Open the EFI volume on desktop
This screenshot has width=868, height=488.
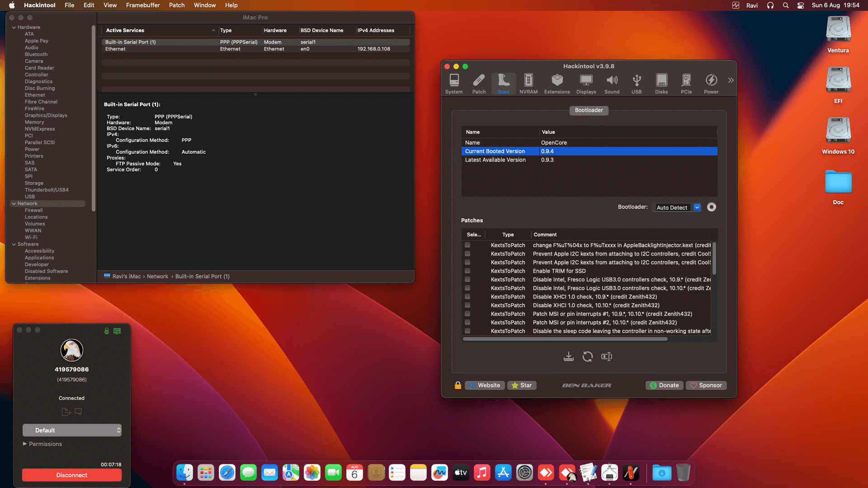tap(838, 85)
